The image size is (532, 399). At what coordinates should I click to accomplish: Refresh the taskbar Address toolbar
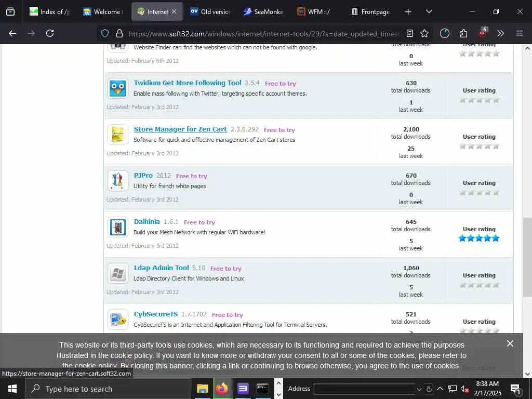tap(429, 389)
